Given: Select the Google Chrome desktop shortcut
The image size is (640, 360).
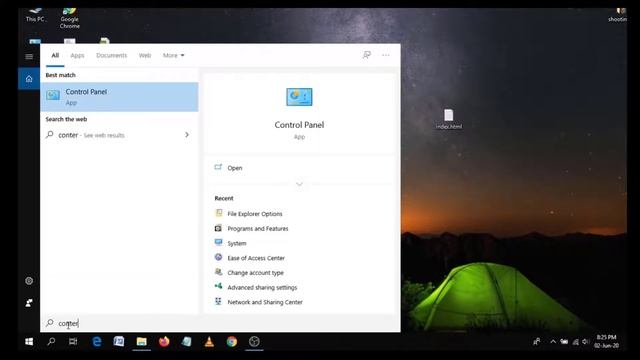Looking at the screenshot, I should click(69, 18).
